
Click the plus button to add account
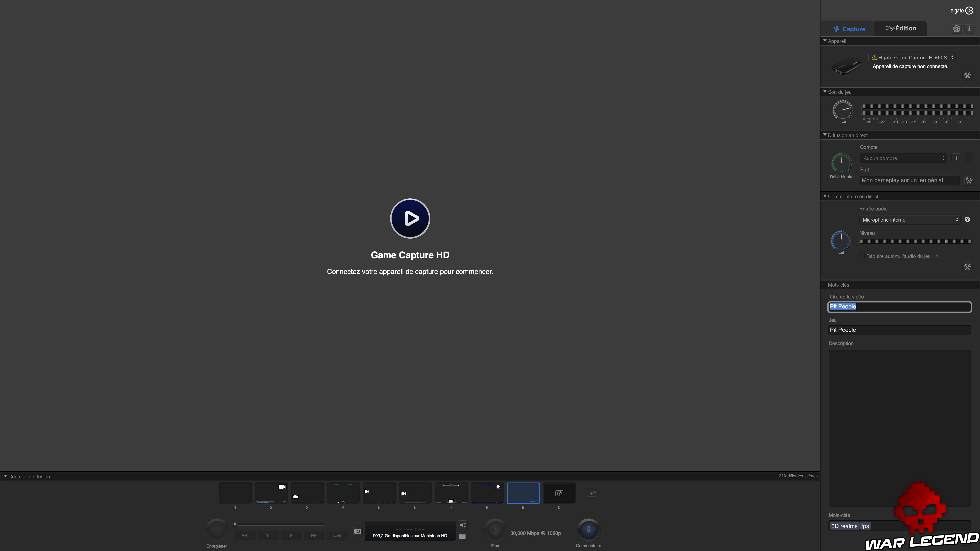[956, 158]
